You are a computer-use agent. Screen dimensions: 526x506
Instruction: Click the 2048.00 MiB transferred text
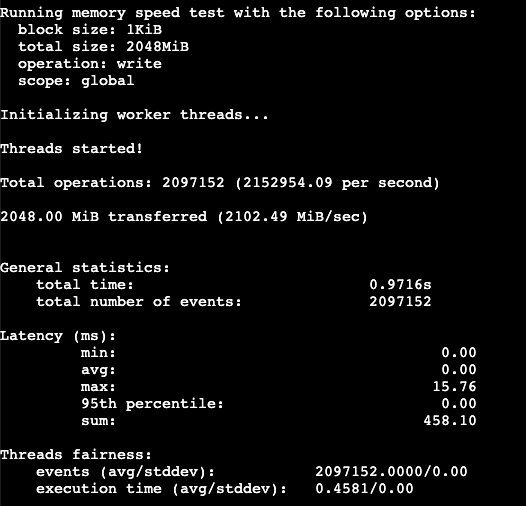(x=103, y=217)
